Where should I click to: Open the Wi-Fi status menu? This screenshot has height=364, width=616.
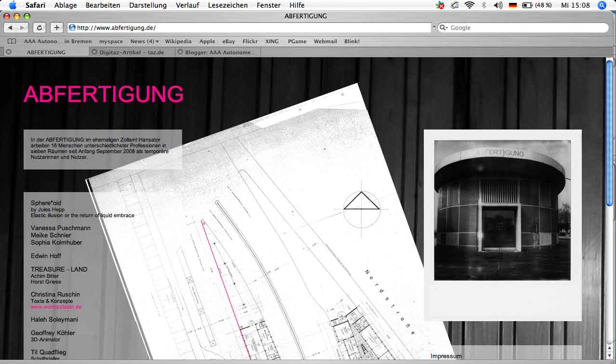pos(469,5)
